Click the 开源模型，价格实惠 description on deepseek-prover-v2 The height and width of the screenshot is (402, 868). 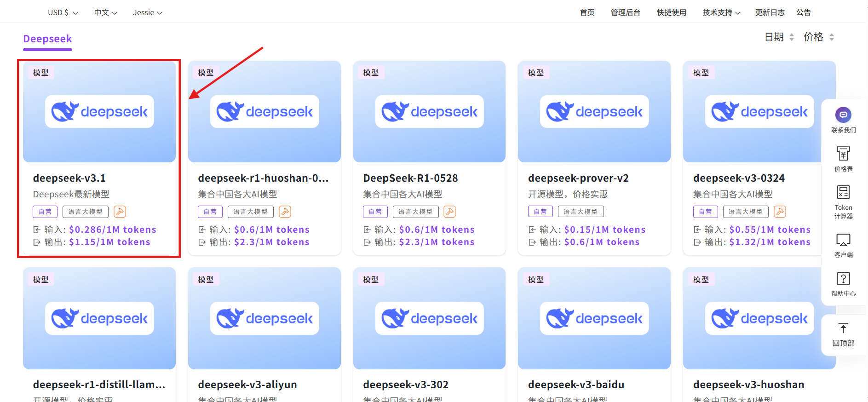point(568,194)
